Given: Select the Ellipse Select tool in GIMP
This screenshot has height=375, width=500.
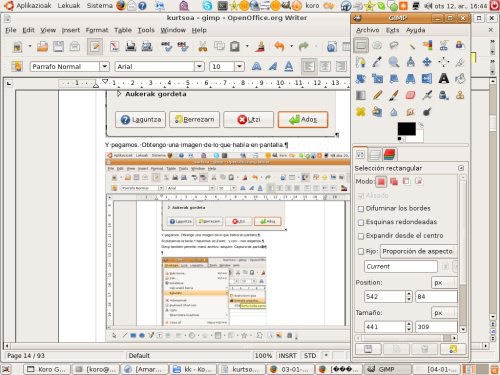Looking at the screenshot, I should [377, 45].
